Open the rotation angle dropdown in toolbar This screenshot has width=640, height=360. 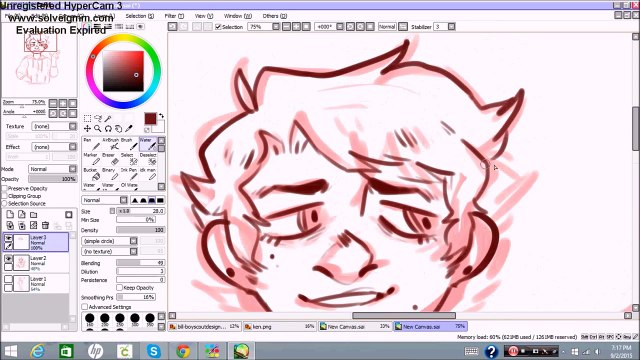point(340,27)
